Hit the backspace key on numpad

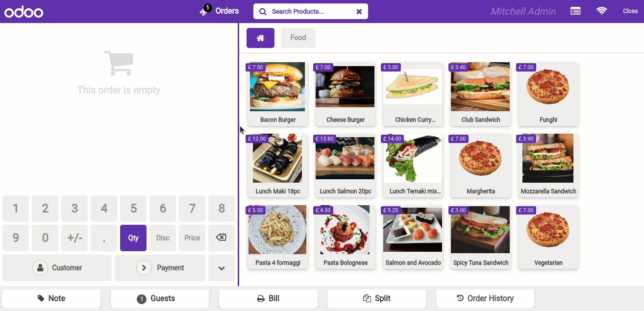tap(222, 238)
